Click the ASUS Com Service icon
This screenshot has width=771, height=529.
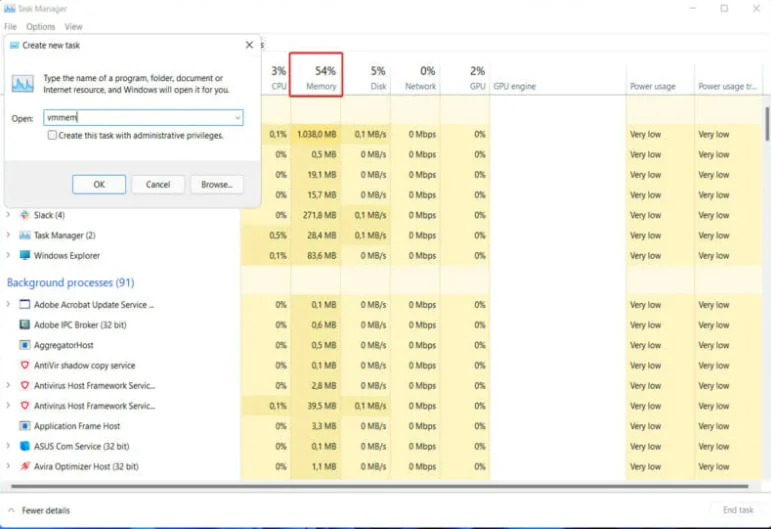pyautogui.click(x=25, y=446)
